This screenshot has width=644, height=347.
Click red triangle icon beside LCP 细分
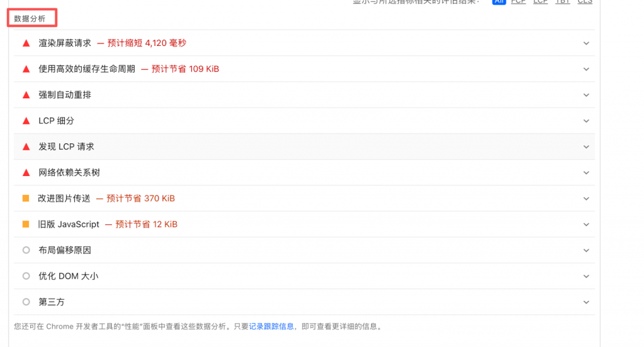point(26,121)
